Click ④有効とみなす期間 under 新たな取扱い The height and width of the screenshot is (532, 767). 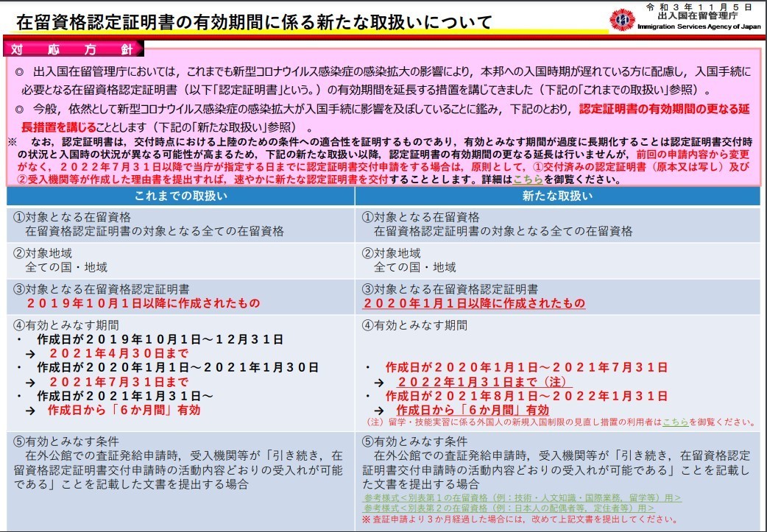click(415, 325)
